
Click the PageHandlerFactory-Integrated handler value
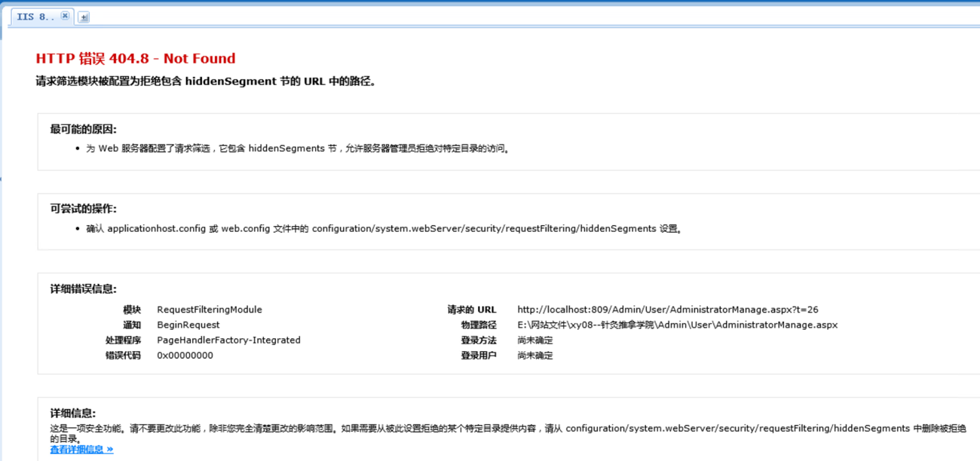point(228,340)
